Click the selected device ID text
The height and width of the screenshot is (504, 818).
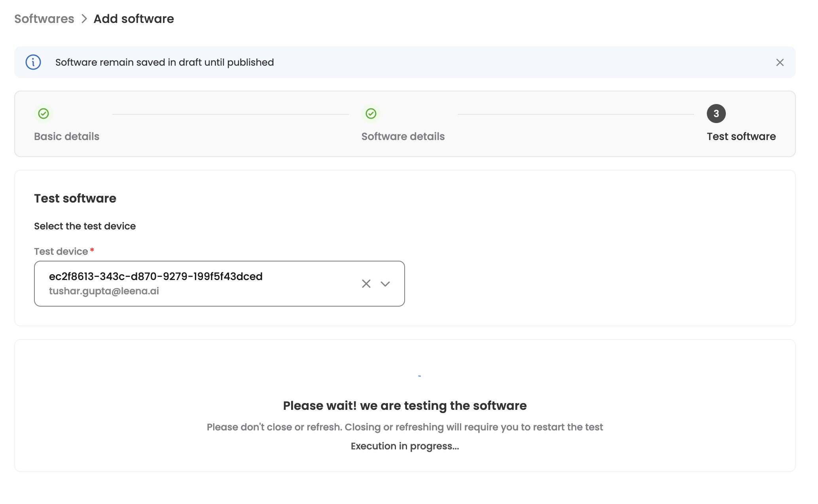click(155, 277)
